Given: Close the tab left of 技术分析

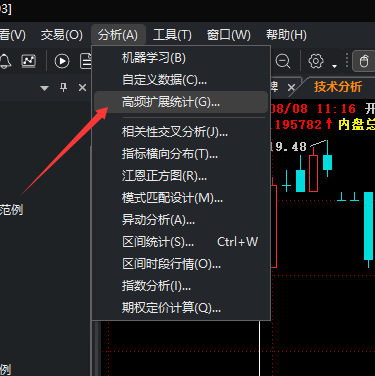Looking at the screenshot, I should (291, 88).
